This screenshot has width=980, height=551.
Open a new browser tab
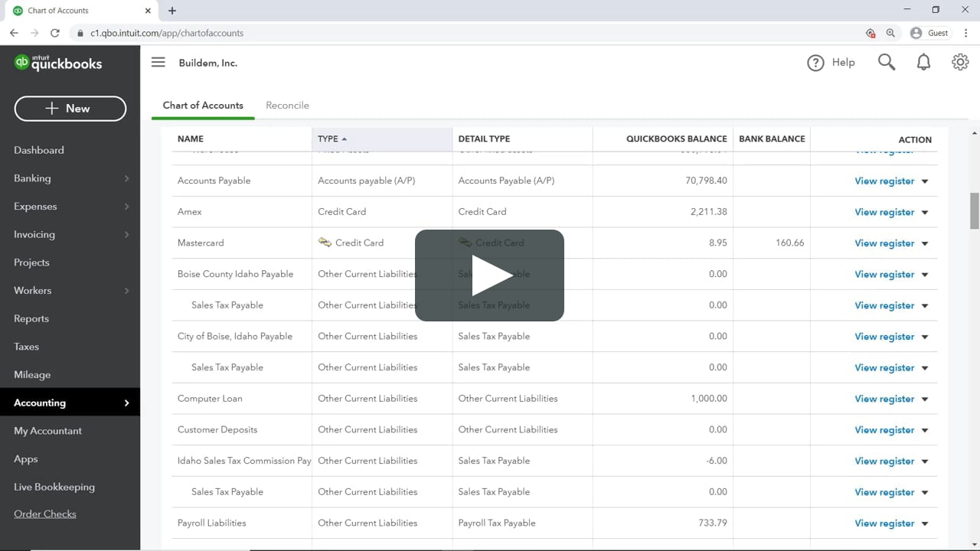[x=172, y=11]
